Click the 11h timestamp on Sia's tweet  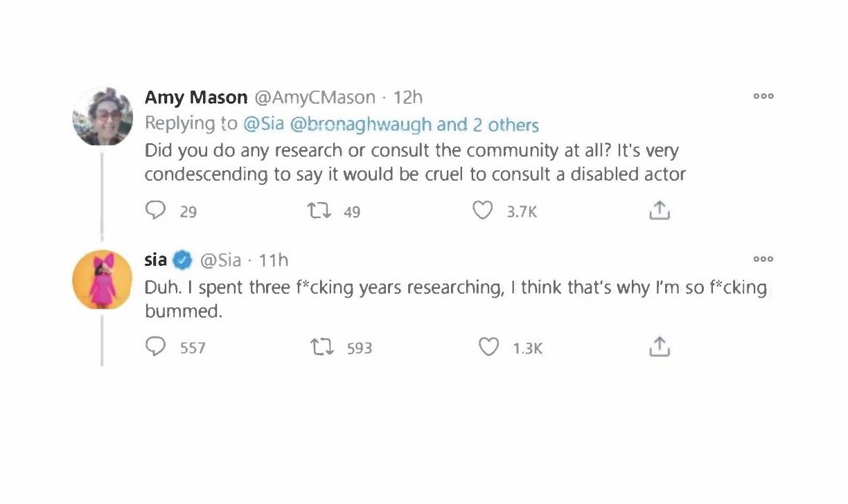tap(274, 260)
